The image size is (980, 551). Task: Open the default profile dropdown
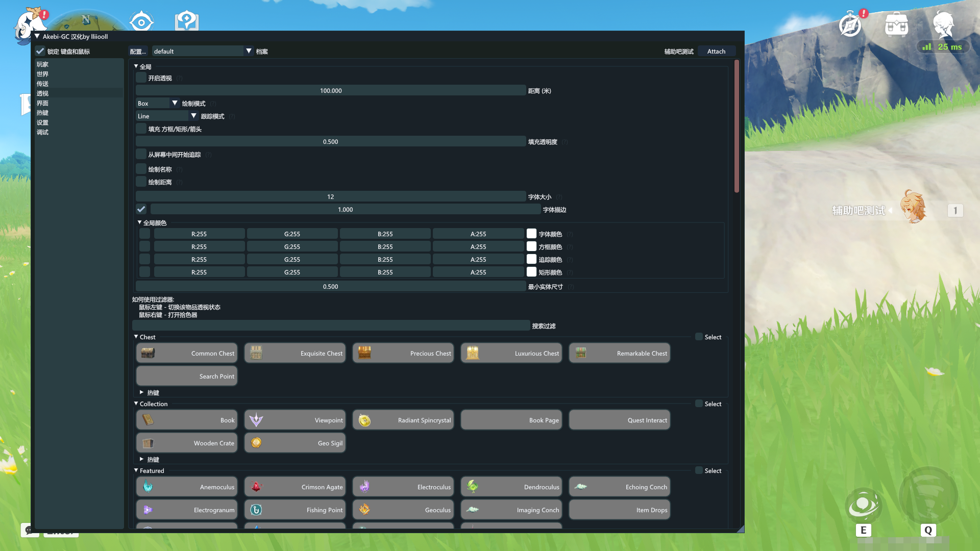coord(203,51)
